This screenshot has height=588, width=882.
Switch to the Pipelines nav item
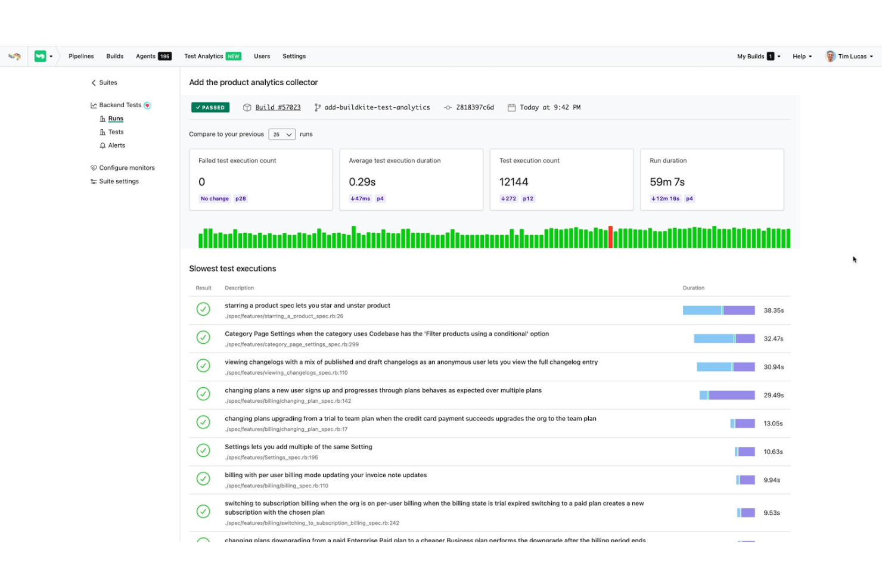81,55
